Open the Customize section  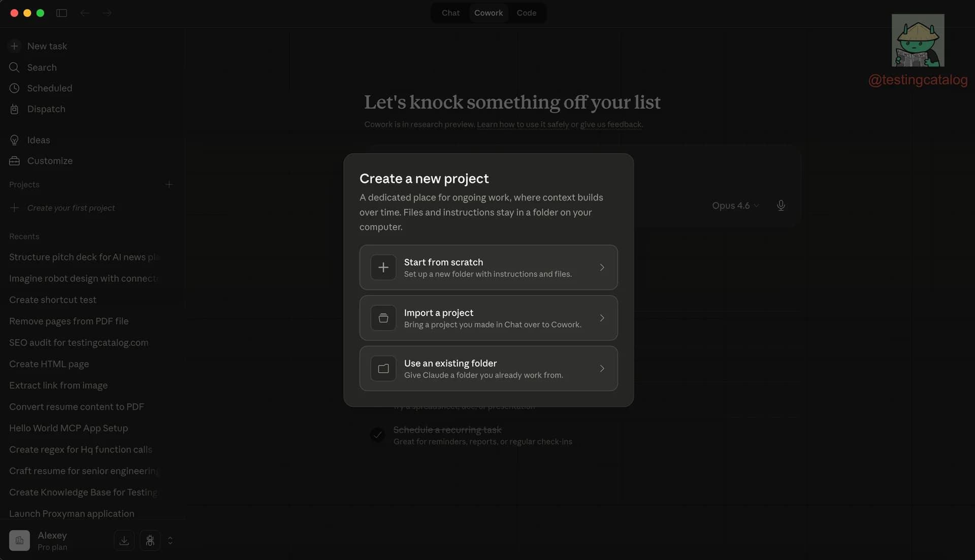(x=14, y=160)
